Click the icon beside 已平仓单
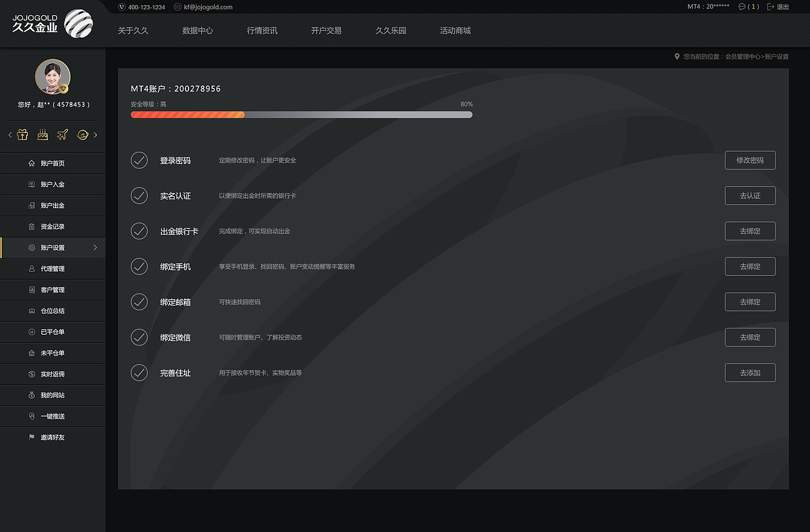 pyautogui.click(x=32, y=332)
